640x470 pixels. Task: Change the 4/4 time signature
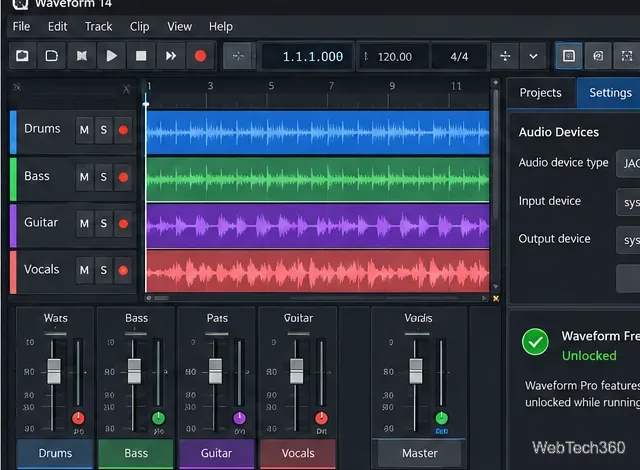pyautogui.click(x=459, y=56)
